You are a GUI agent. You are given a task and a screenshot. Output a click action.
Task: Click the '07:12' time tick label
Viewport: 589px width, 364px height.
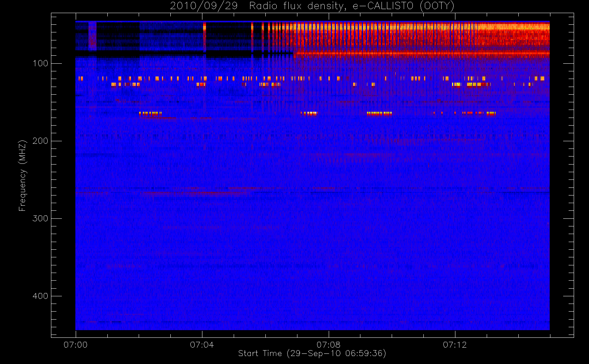tap(455, 345)
